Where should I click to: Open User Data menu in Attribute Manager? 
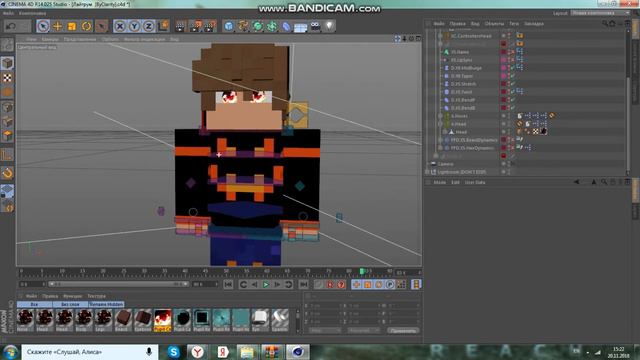475,182
